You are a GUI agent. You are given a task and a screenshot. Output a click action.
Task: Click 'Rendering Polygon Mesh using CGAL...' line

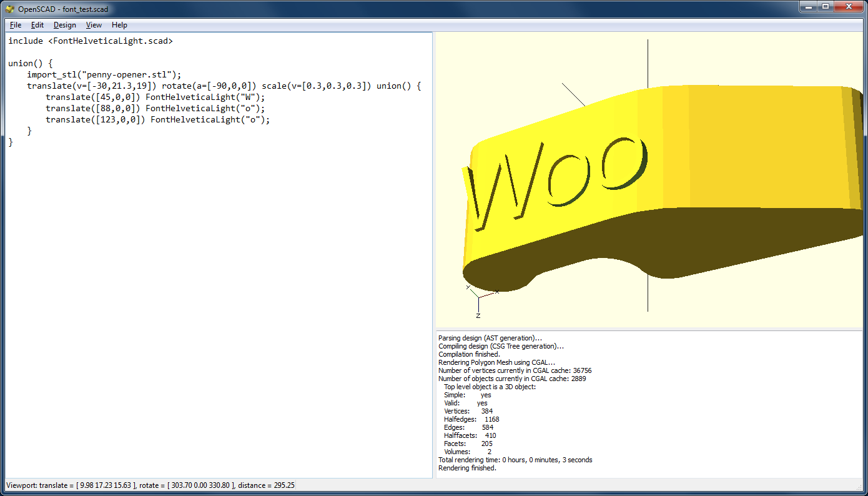(x=496, y=362)
